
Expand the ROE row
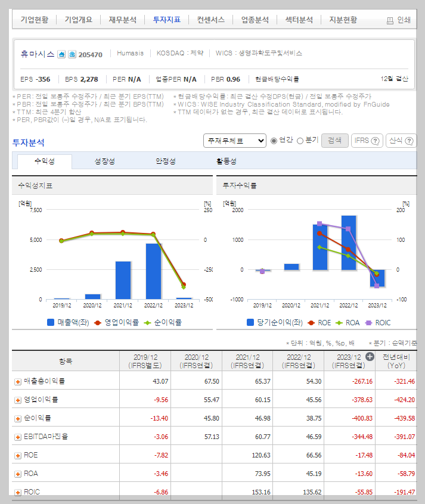pos(18,456)
